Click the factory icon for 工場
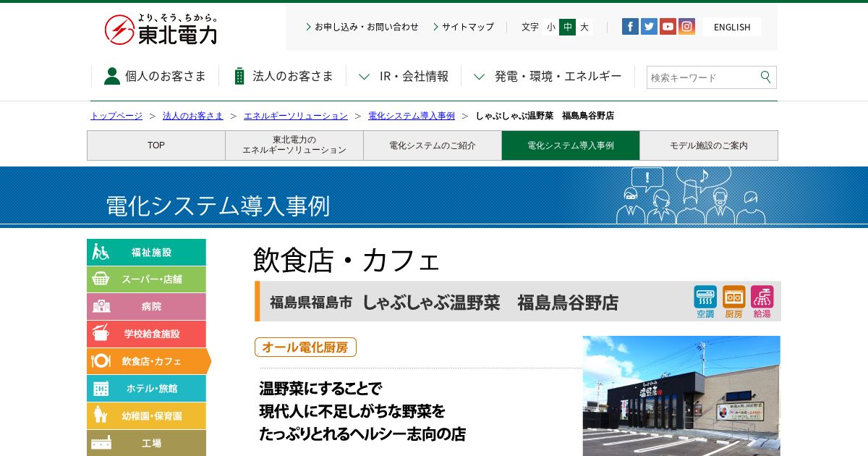Screen dimensions: 868x456 (x=101, y=442)
